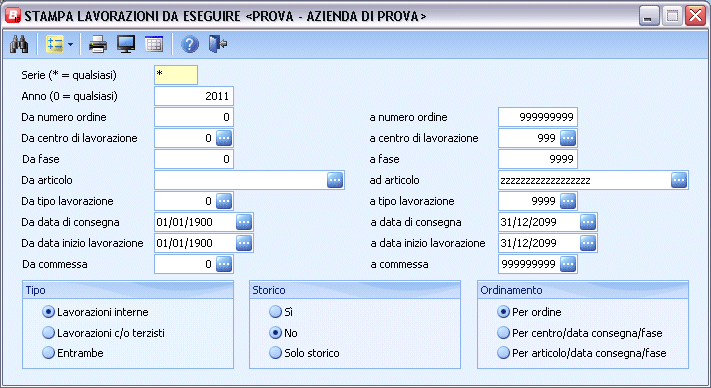The height and width of the screenshot is (388, 711).
Task: Click the binoculars search icon
Action: click(x=19, y=44)
